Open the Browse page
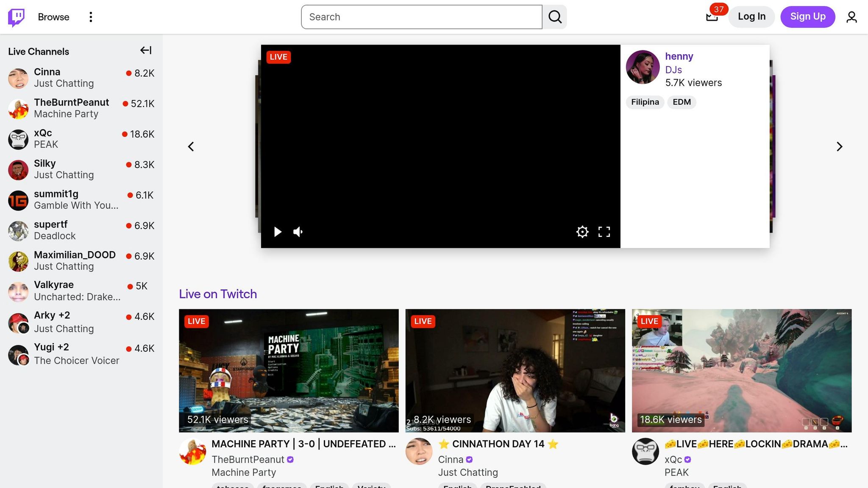The height and width of the screenshot is (488, 868). click(53, 17)
